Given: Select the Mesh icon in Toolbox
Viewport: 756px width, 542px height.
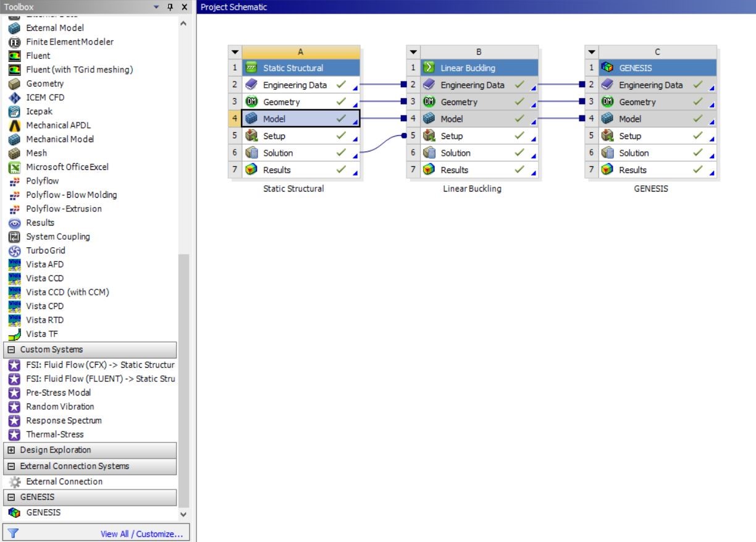Looking at the screenshot, I should point(14,153).
